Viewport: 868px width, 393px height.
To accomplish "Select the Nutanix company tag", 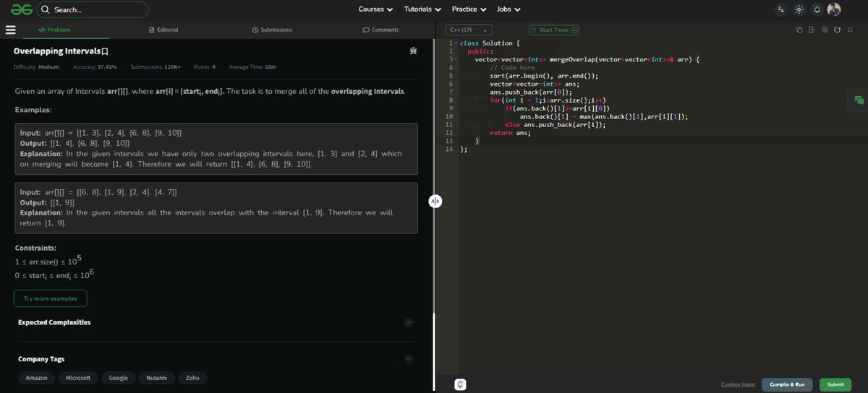I will [x=156, y=378].
